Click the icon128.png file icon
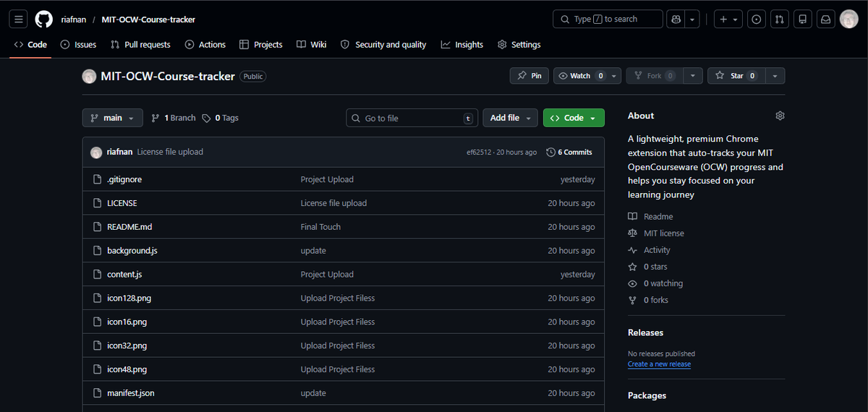Image resolution: width=868 pixels, height=412 pixels. point(98,298)
